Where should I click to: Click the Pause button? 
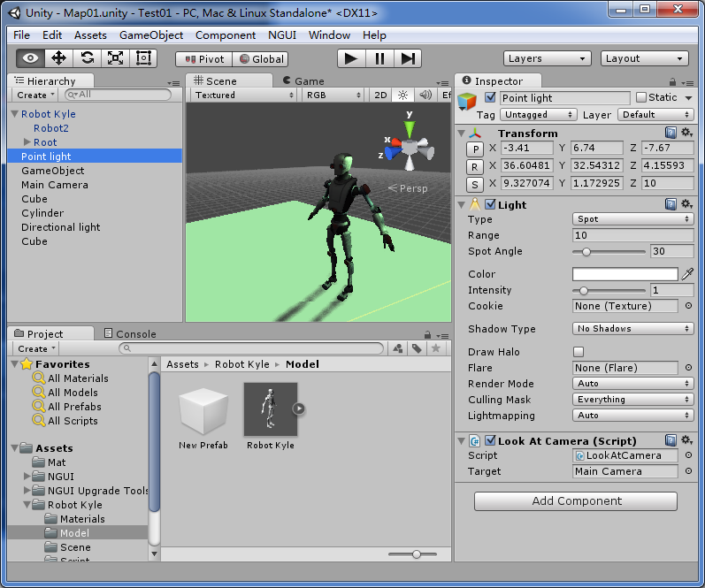point(379,58)
